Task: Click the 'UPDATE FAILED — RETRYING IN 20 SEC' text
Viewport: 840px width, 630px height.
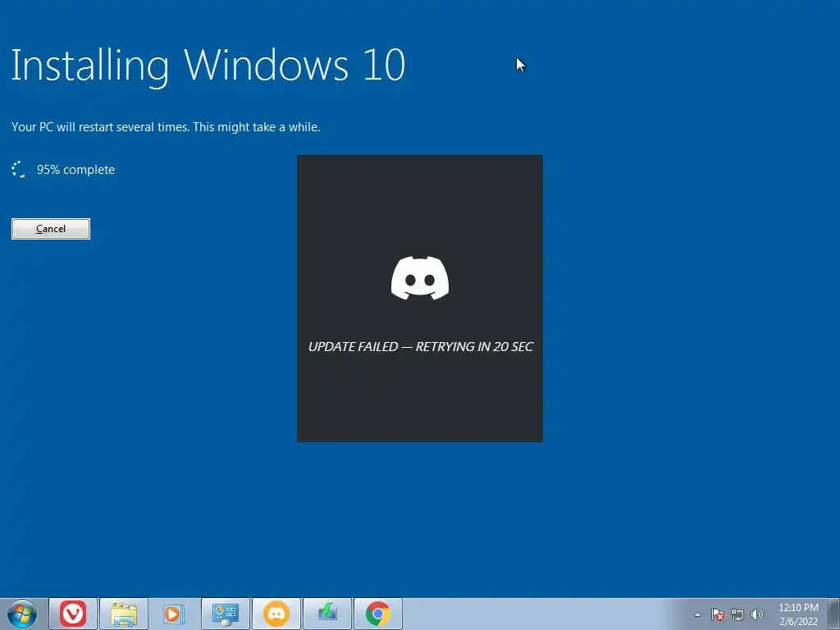Action: pos(421,347)
